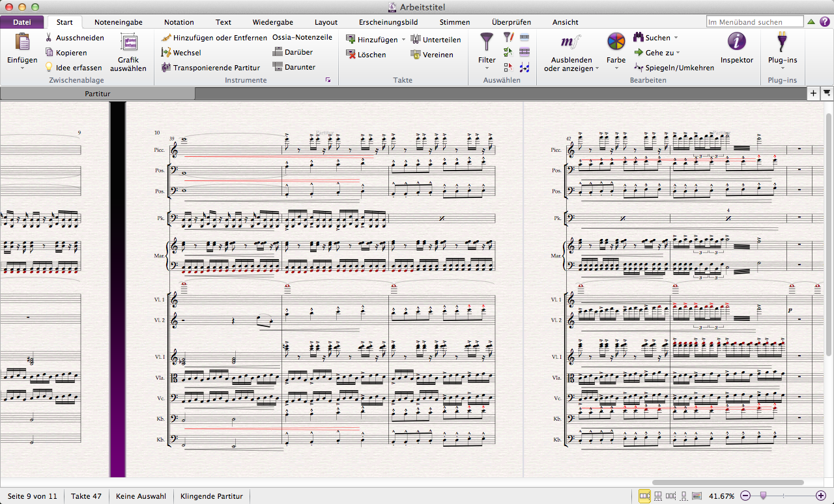Expand the Filter dropdown
Screen dimensions: 834x504
(487, 68)
